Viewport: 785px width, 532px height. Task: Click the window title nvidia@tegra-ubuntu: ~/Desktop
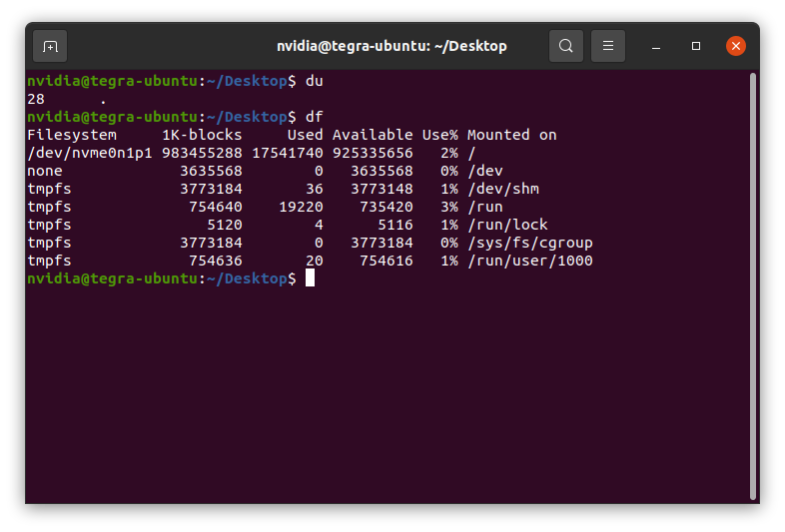[392, 46]
